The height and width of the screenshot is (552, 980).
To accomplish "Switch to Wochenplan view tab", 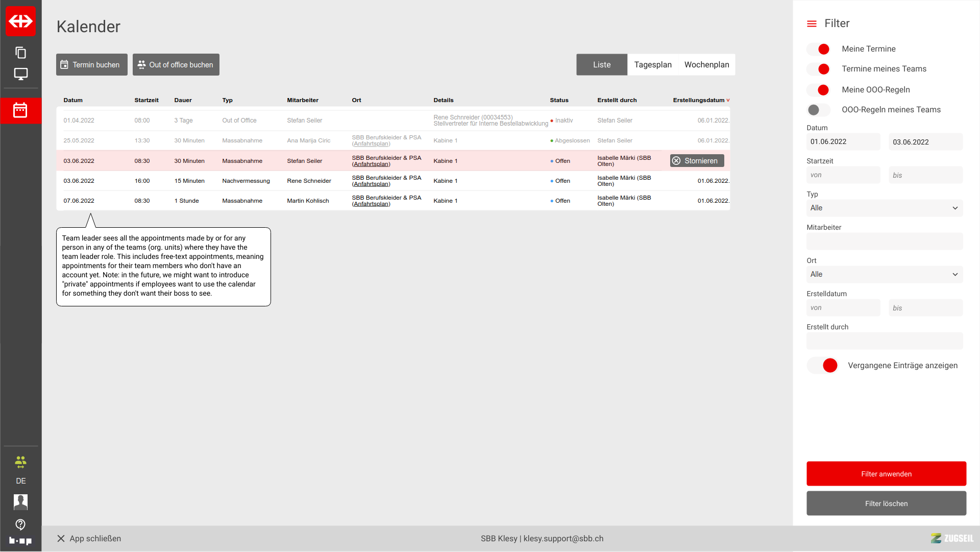I will pyautogui.click(x=706, y=65).
